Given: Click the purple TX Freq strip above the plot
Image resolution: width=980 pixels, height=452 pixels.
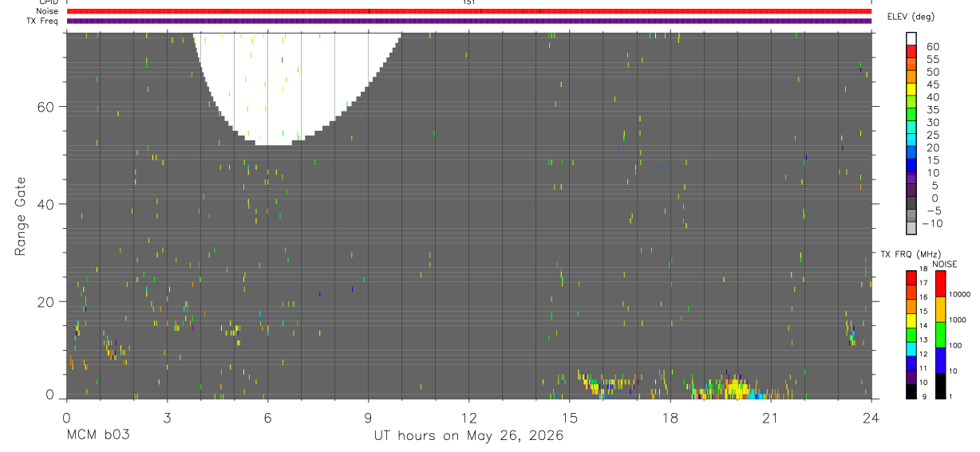Looking at the screenshot, I should tap(469, 21).
